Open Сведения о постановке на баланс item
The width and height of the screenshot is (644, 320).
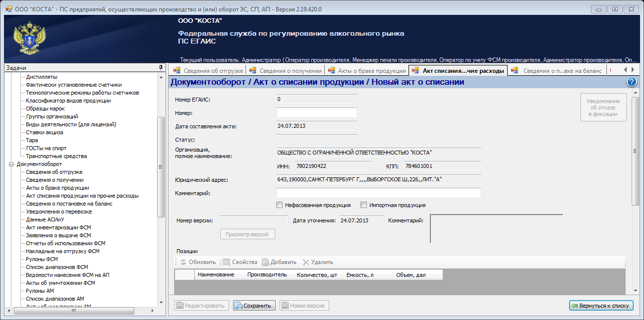[x=69, y=204]
